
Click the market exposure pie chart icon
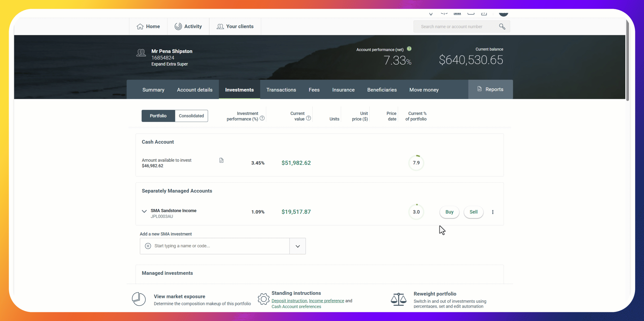point(139,299)
